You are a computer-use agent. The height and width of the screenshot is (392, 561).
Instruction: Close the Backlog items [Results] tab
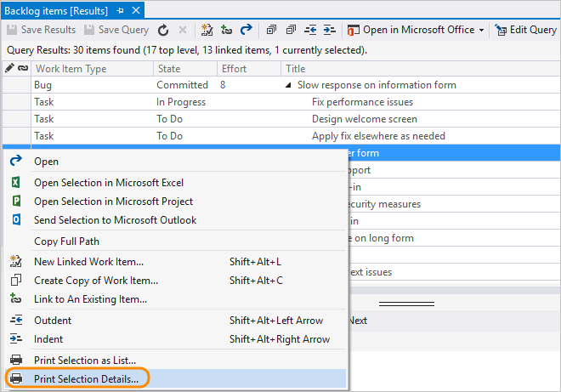(134, 10)
